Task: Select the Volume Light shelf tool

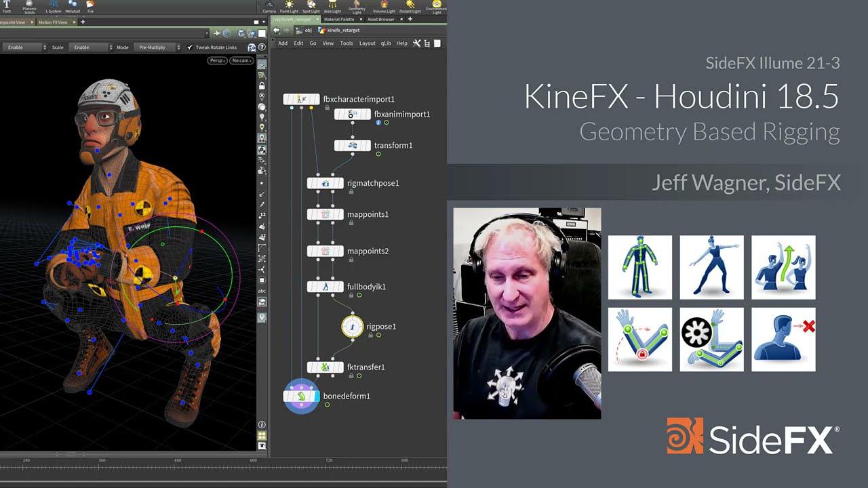Action: [x=384, y=6]
